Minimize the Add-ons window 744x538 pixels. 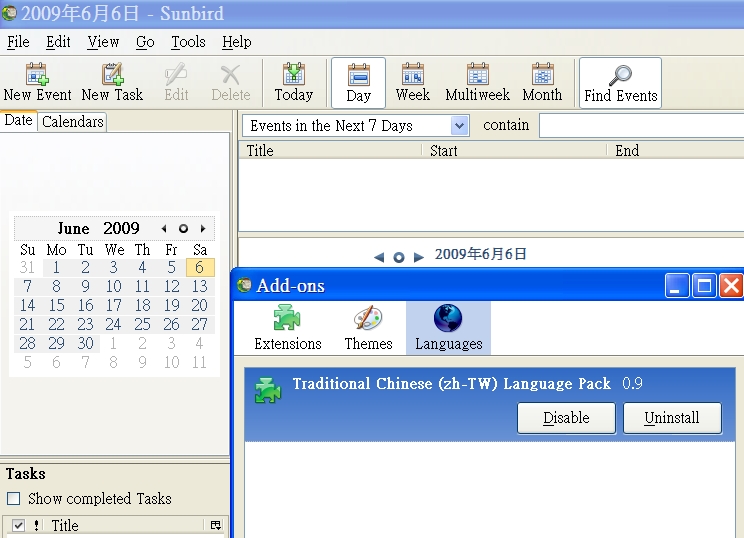[x=677, y=286]
